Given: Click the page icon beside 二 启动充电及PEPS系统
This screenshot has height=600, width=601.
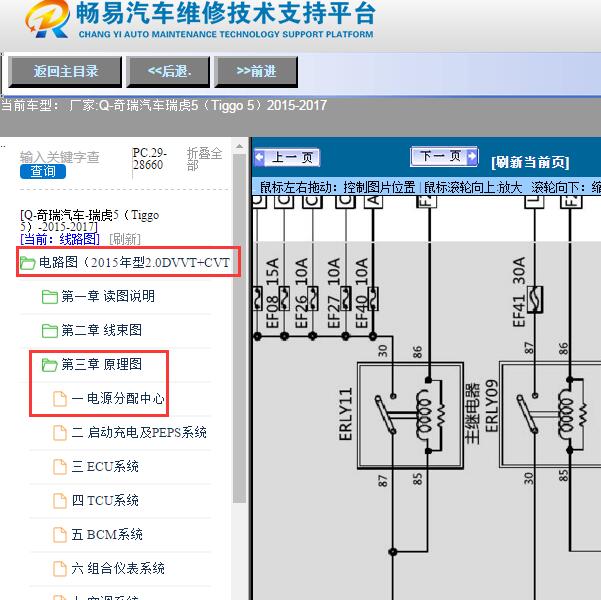Looking at the screenshot, I should [59, 433].
